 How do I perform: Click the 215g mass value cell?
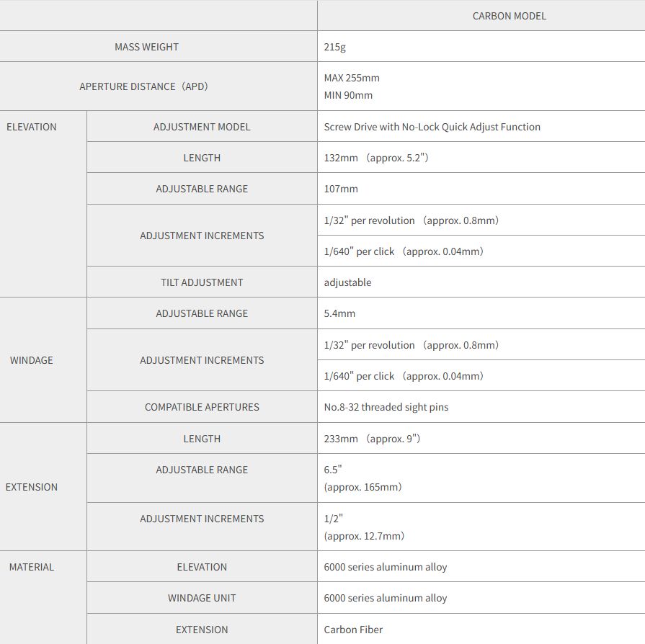pos(481,47)
